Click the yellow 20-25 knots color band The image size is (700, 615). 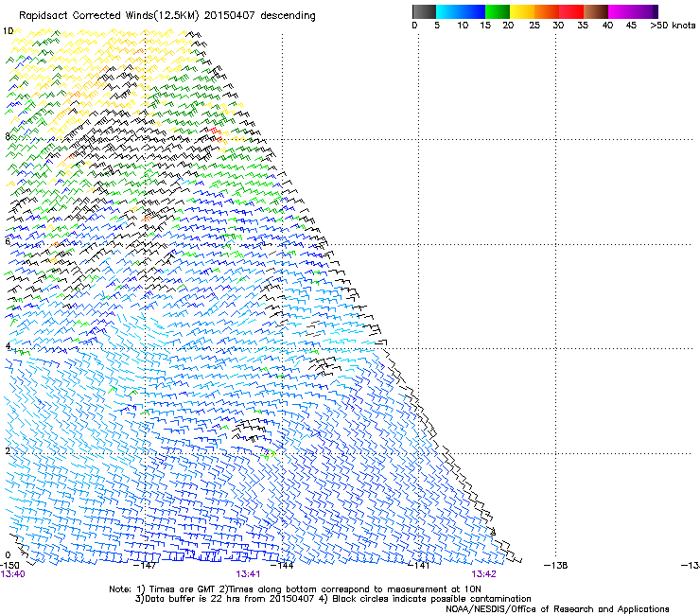pyautogui.click(x=522, y=11)
